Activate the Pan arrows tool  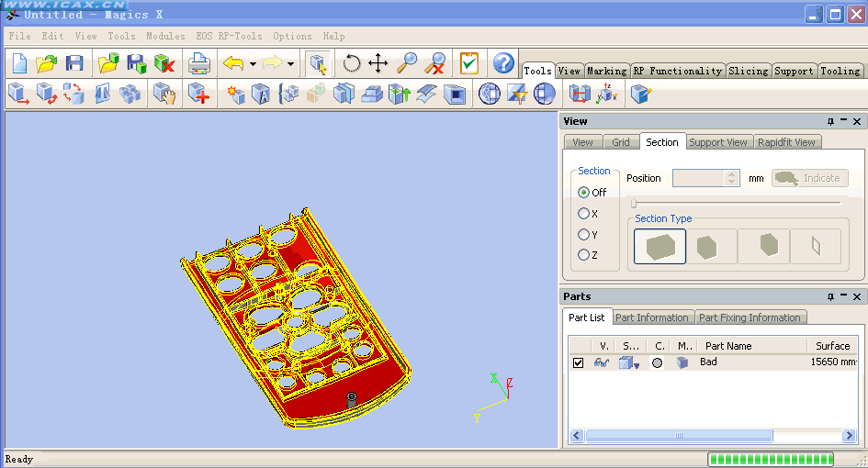(x=378, y=63)
